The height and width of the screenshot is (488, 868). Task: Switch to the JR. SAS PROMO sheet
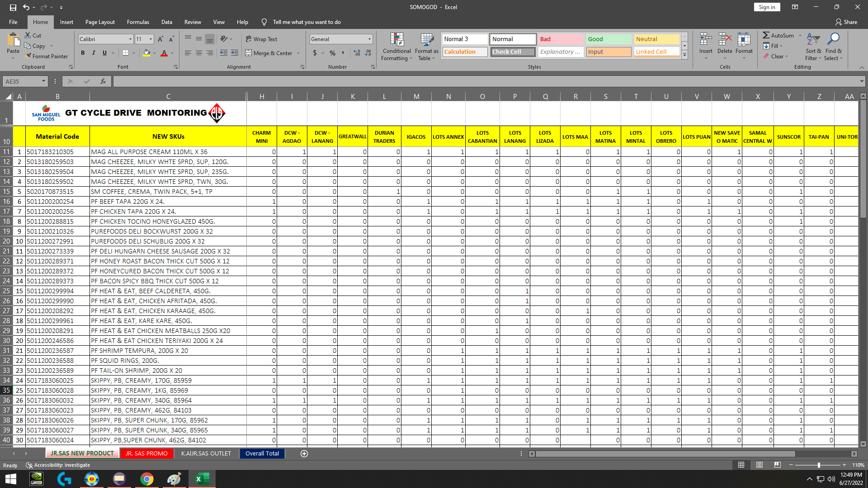[x=146, y=454]
